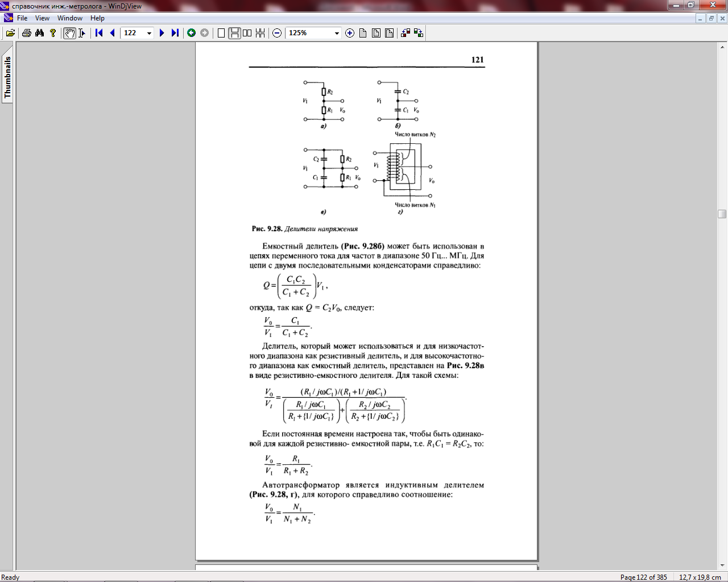Minimize the WinDjView main window
This screenshot has width=728, height=582.
coord(676,5)
